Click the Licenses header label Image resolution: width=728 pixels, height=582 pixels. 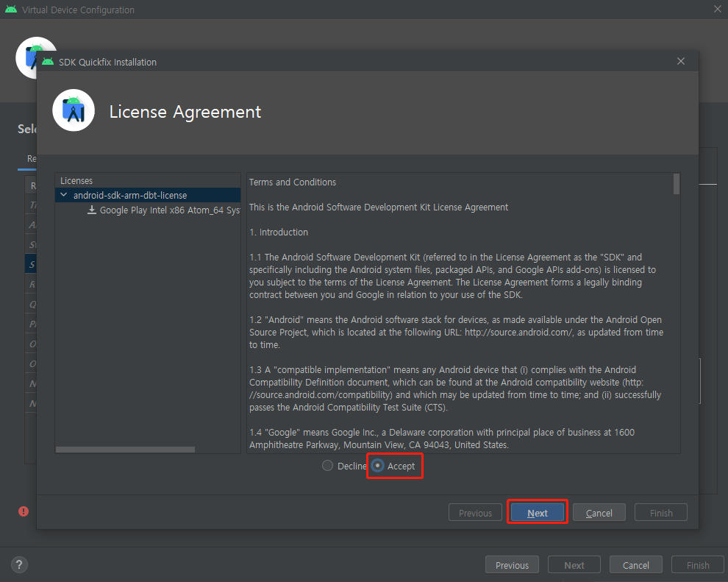point(76,181)
